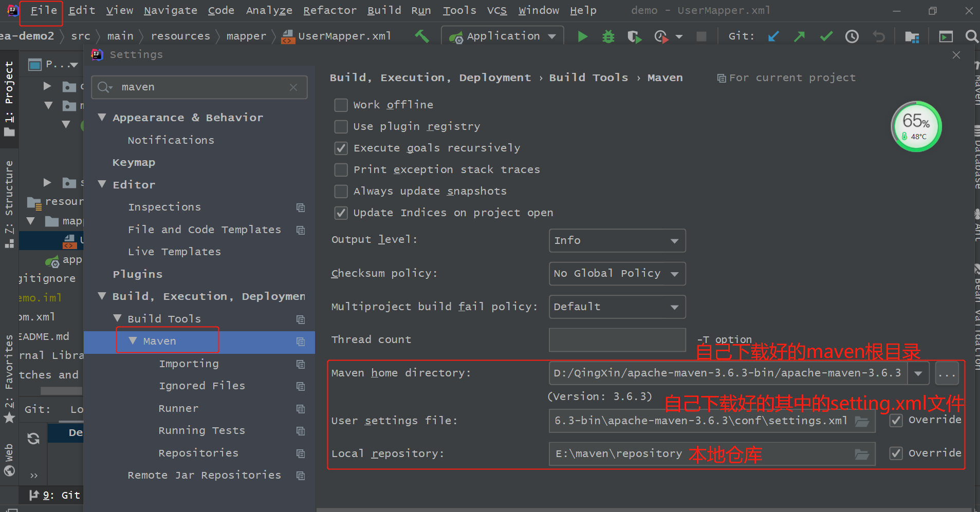The width and height of the screenshot is (980, 512).
Task: Click the UserMapper.xml file icon in breadcrumb
Action: [288, 36]
